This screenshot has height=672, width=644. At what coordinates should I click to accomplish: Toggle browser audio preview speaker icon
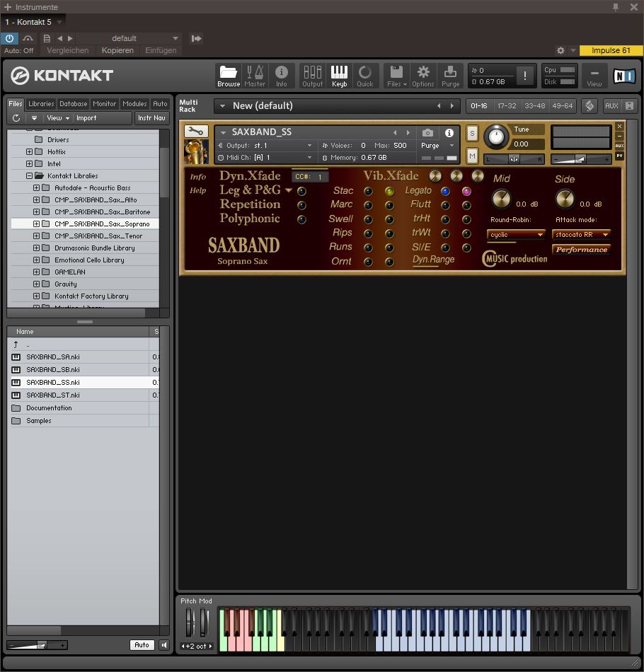pos(164,645)
